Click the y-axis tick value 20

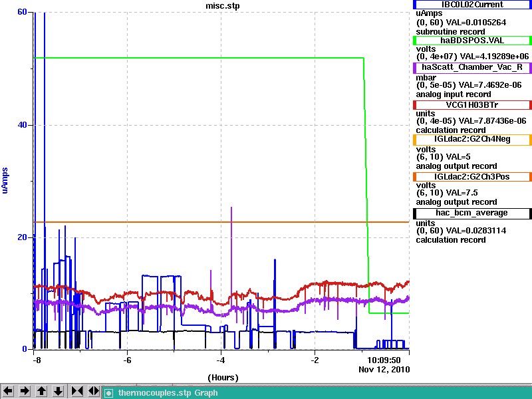click(22, 237)
